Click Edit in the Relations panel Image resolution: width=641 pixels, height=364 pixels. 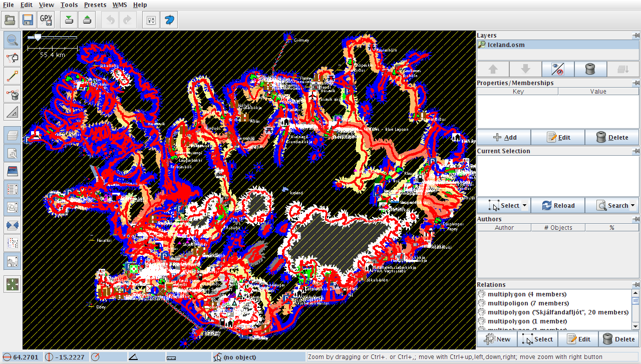pos(578,339)
